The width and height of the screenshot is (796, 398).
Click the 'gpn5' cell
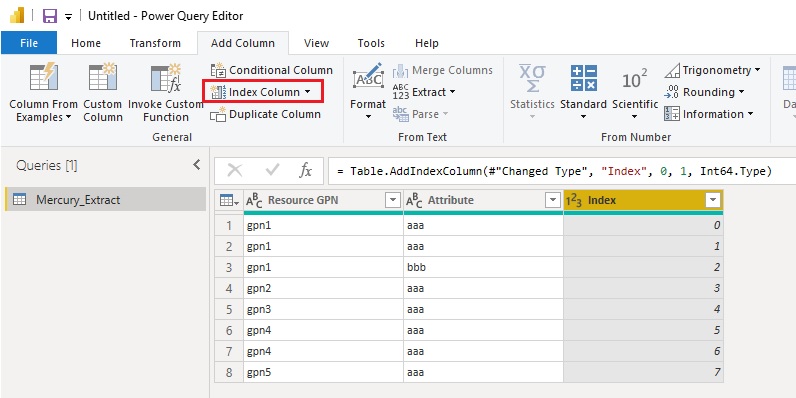(323, 372)
